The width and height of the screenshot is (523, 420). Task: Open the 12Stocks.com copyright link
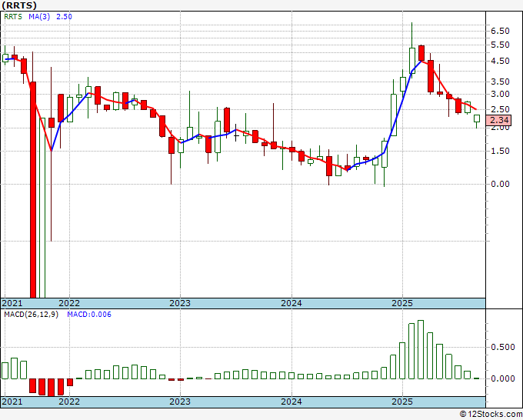point(489,414)
